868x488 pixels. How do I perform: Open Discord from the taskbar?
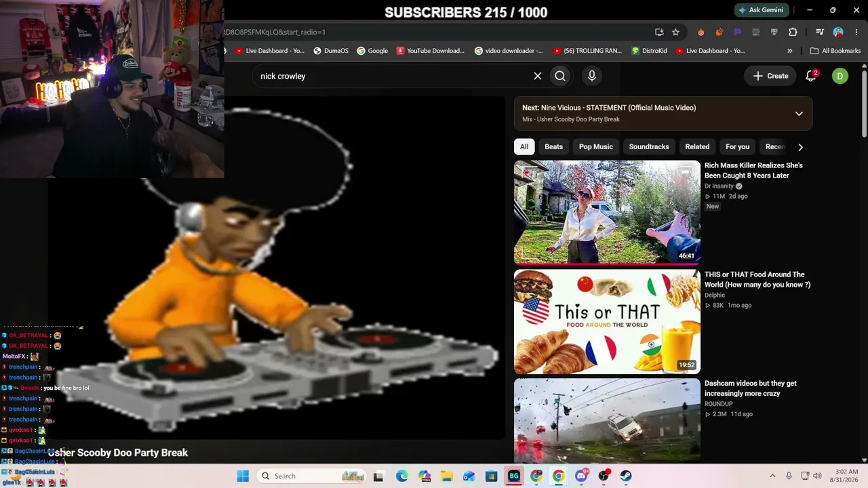click(x=581, y=476)
